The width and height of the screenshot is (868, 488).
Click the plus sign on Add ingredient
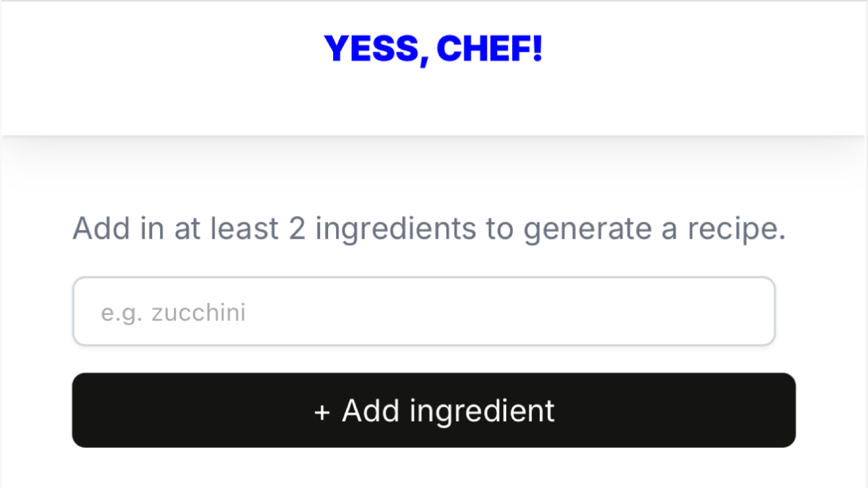pyautogui.click(x=322, y=412)
